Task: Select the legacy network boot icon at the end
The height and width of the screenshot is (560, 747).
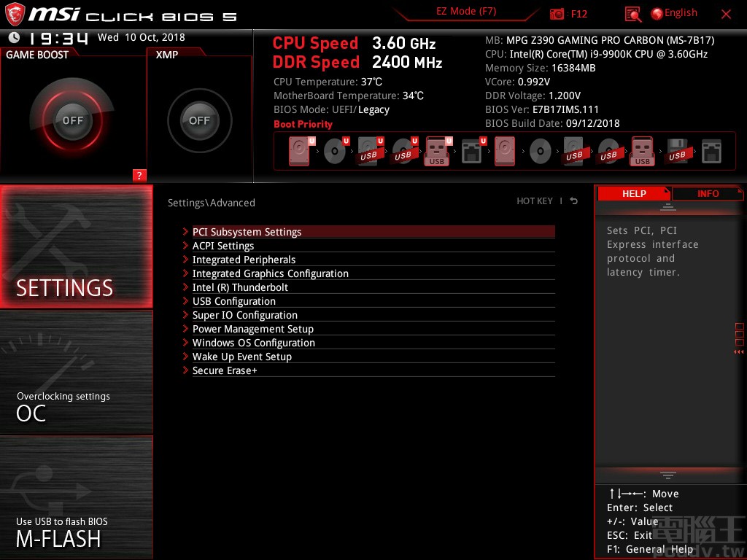Action: (x=711, y=152)
